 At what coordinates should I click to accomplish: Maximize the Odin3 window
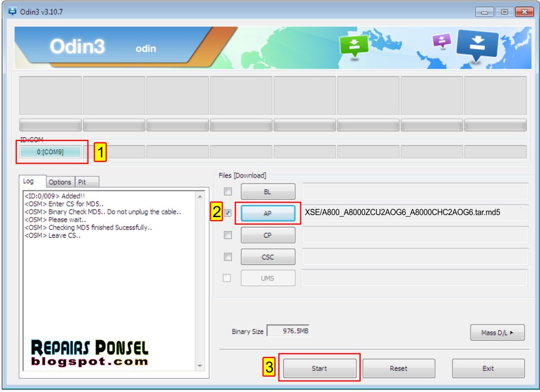[505, 12]
